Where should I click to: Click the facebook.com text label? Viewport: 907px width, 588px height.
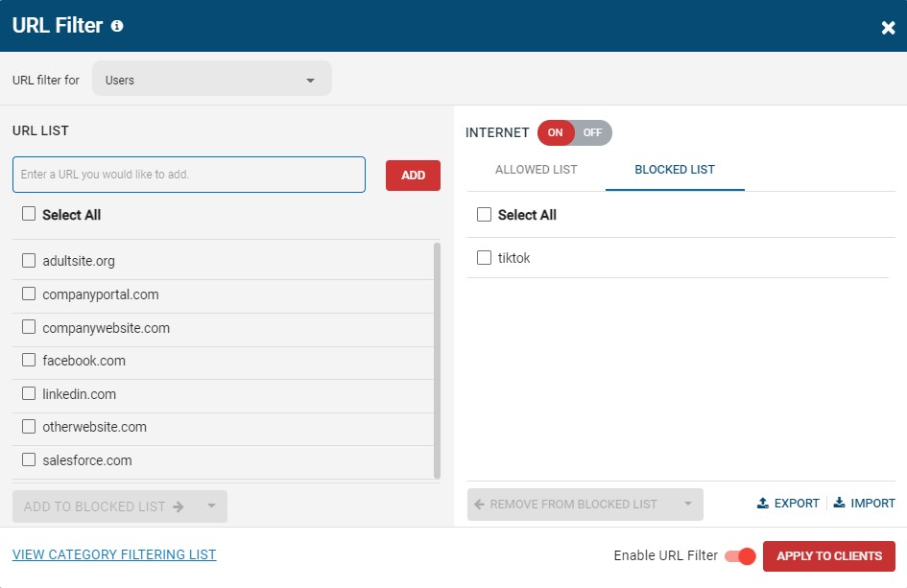[84, 361]
